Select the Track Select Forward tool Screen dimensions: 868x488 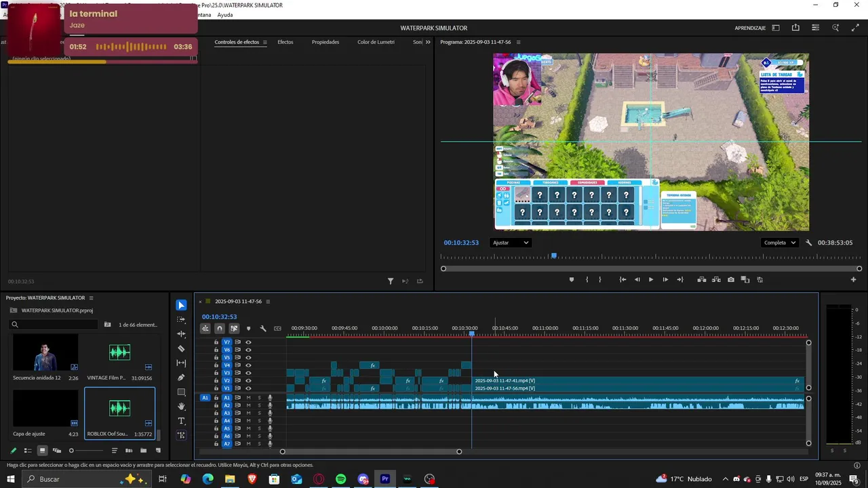[x=181, y=319]
